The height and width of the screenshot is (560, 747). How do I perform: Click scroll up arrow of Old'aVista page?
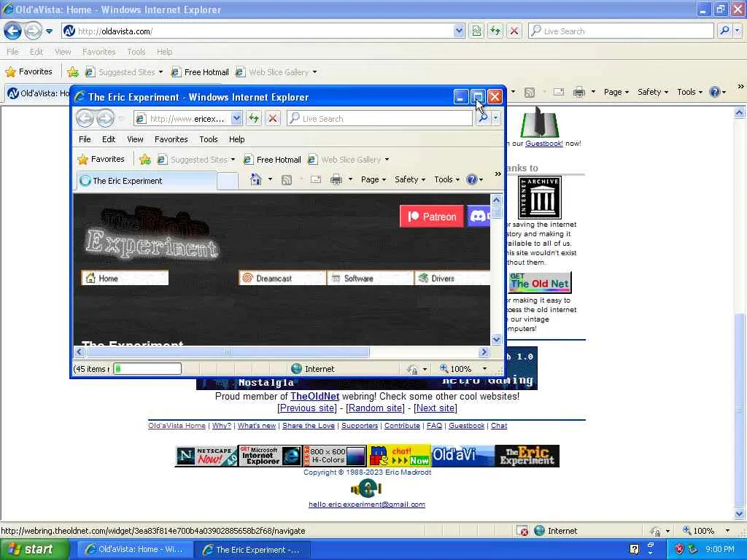click(740, 113)
